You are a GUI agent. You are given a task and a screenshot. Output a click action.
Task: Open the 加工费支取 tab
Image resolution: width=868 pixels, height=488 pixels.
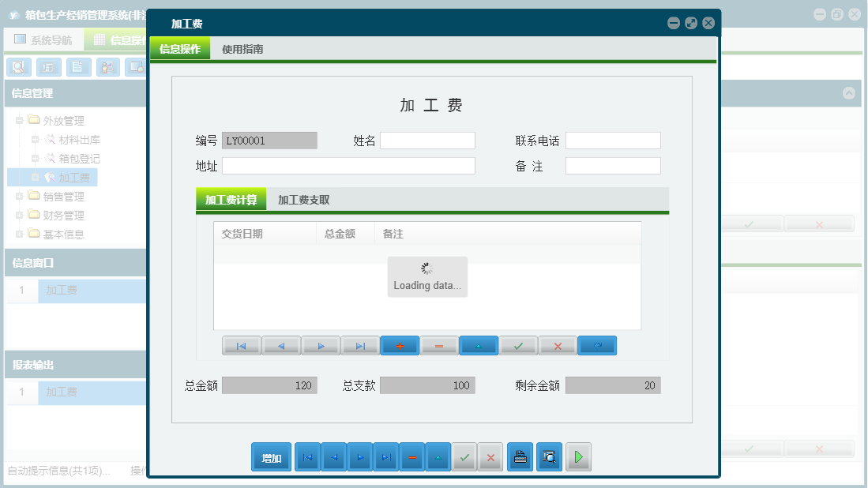click(304, 198)
